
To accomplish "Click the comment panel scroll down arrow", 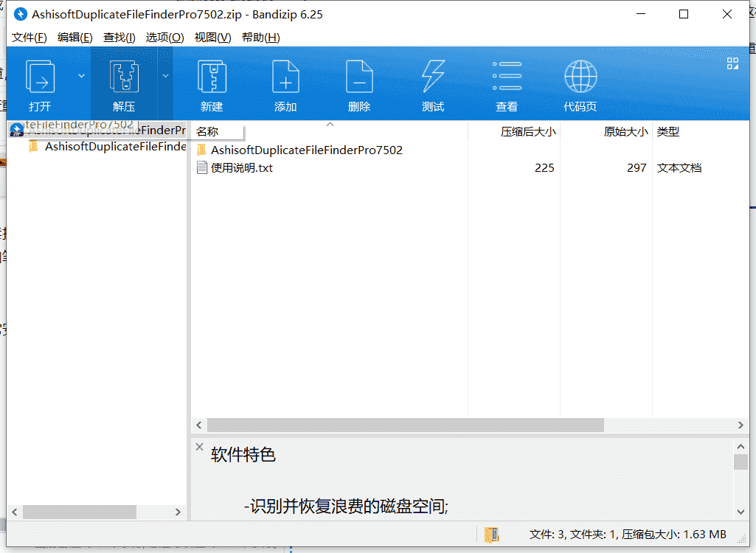I will [741, 512].
